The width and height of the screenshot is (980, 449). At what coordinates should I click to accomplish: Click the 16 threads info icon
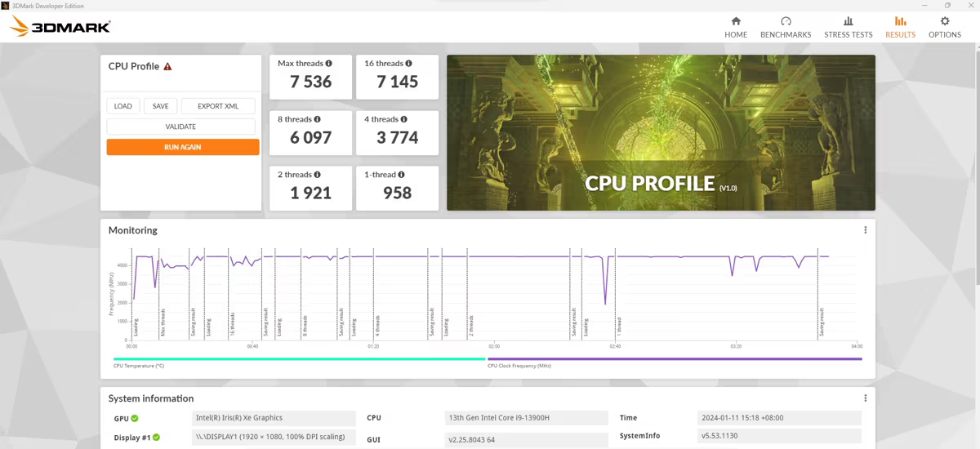coord(409,64)
